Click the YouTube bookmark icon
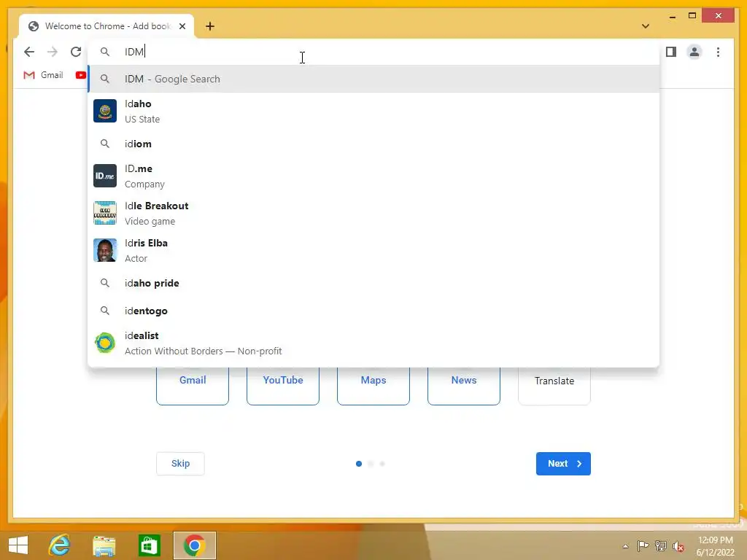Viewport: 747px width, 560px height. tap(80, 75)
